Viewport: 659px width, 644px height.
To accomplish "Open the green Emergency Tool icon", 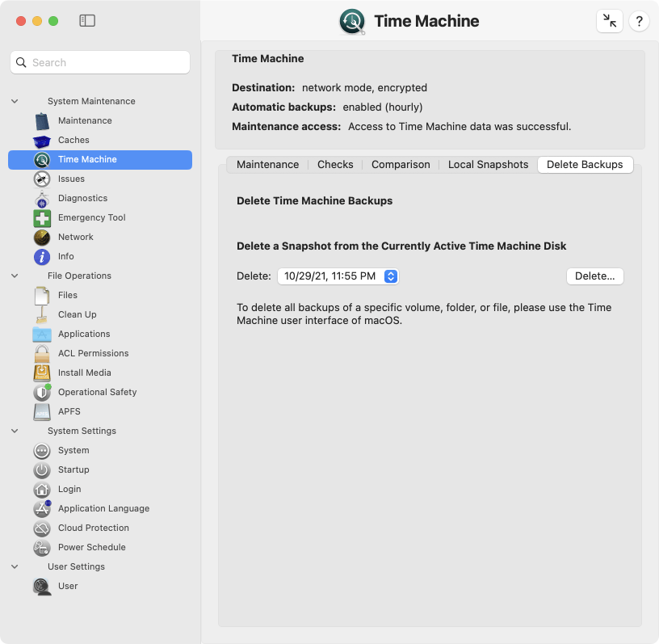I will 42,218.
